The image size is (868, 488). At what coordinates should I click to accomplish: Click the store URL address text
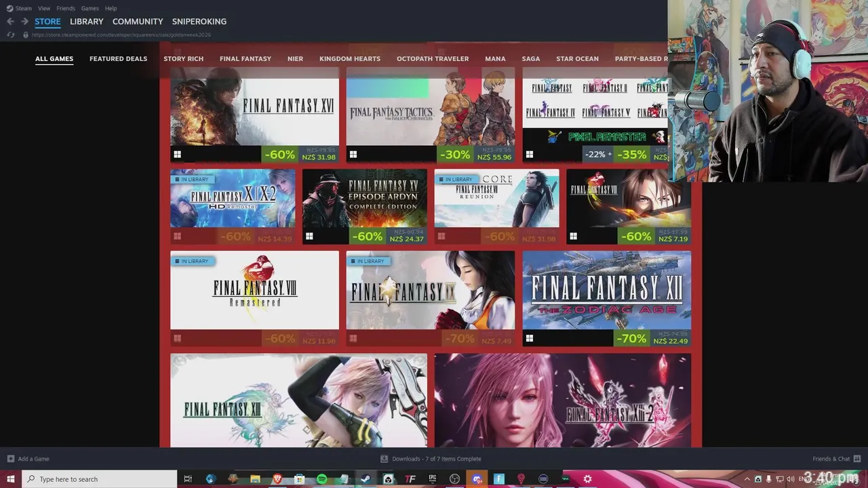click(121, 35)
